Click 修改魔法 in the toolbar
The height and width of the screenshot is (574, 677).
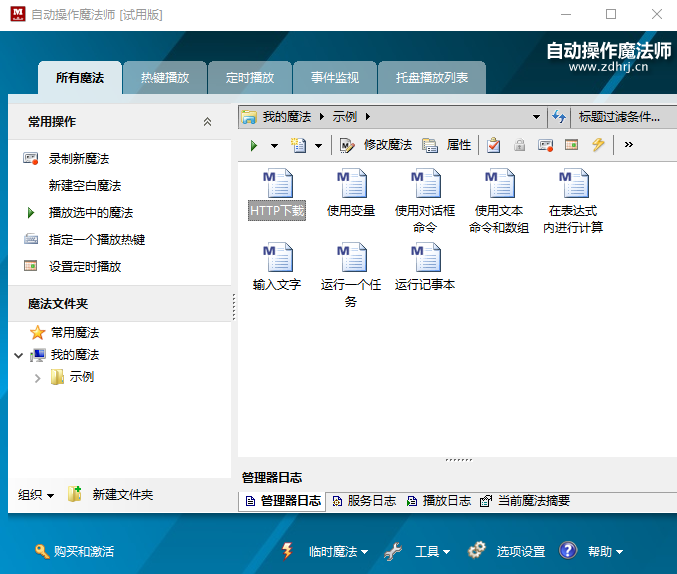[376, 145]
